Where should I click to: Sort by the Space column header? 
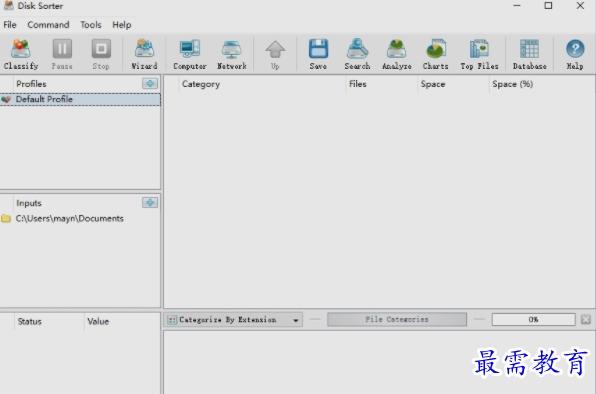(453, 84)
